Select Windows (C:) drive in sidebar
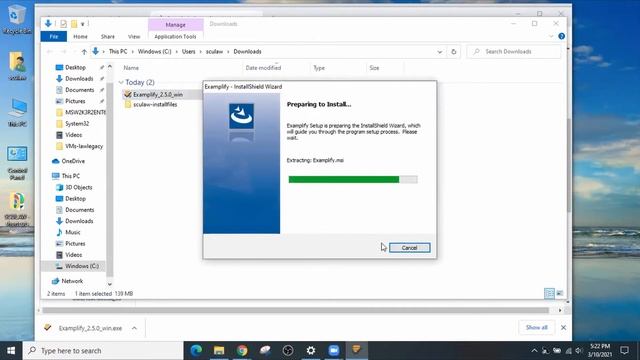 pos(82,266)
